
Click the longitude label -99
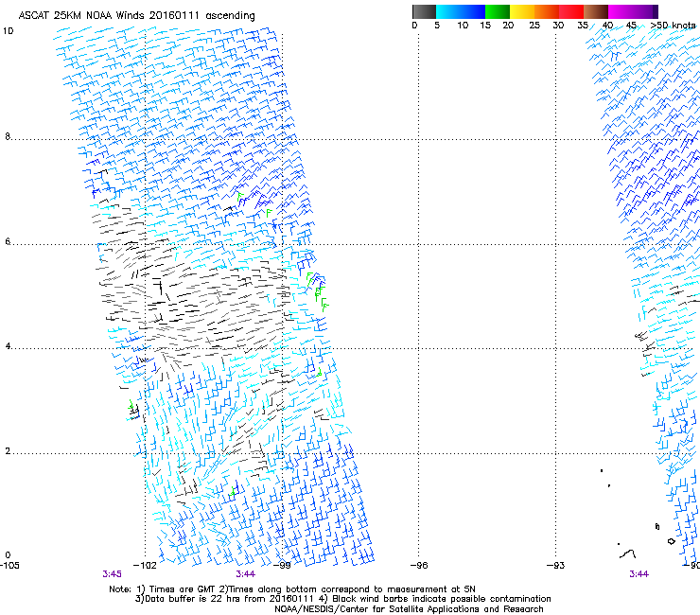point(282,565)
